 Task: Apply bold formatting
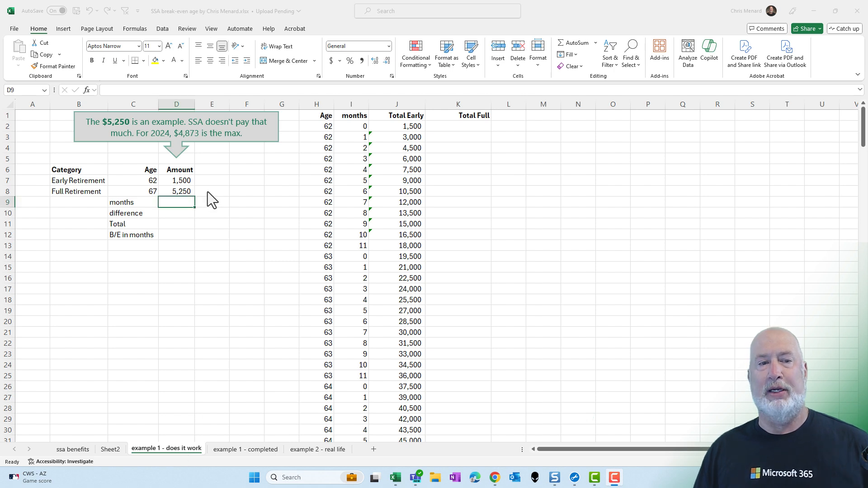92,60
